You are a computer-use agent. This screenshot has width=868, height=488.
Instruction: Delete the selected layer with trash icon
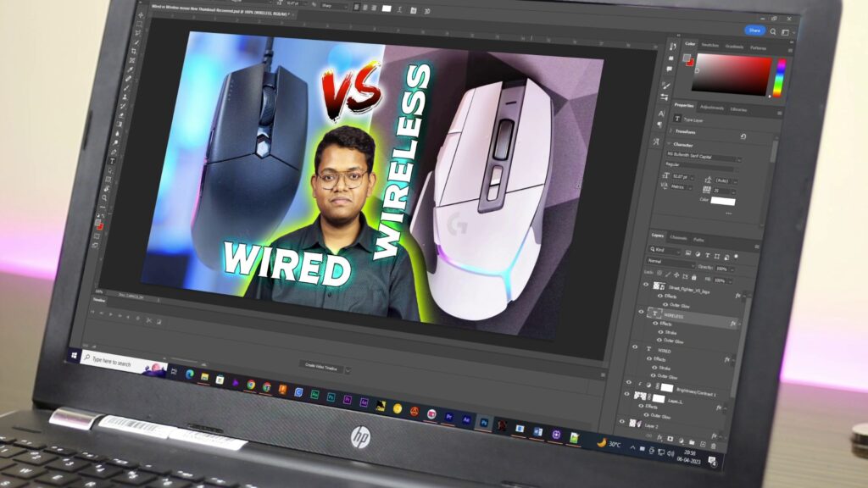[x=714, y=446]
